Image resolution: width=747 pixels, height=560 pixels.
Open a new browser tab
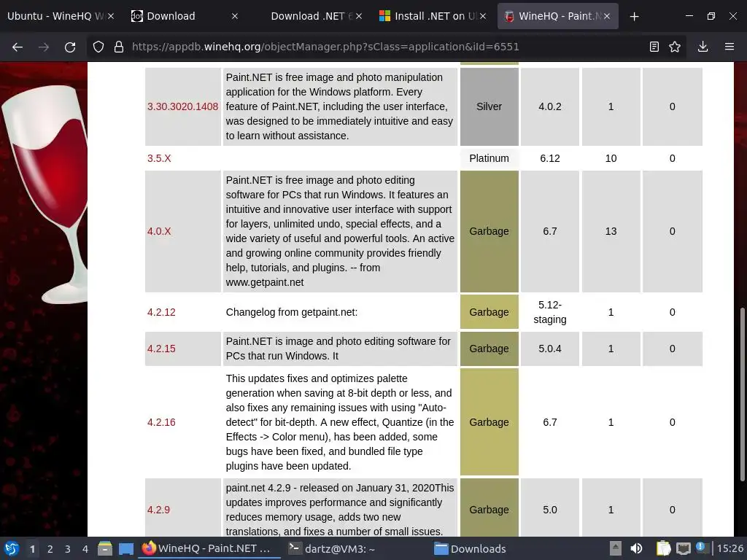click(x=634, y=16)
